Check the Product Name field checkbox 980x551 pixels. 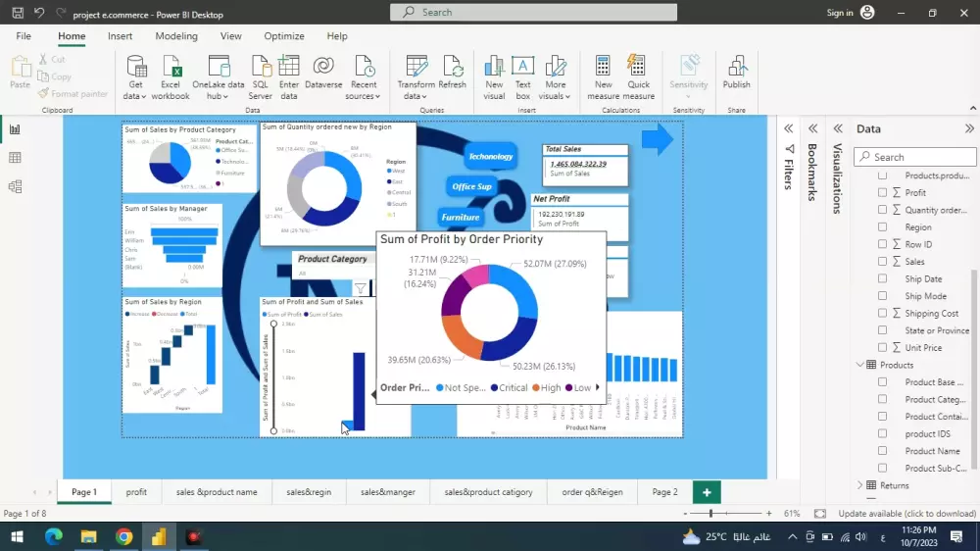[x=882, y=450]
